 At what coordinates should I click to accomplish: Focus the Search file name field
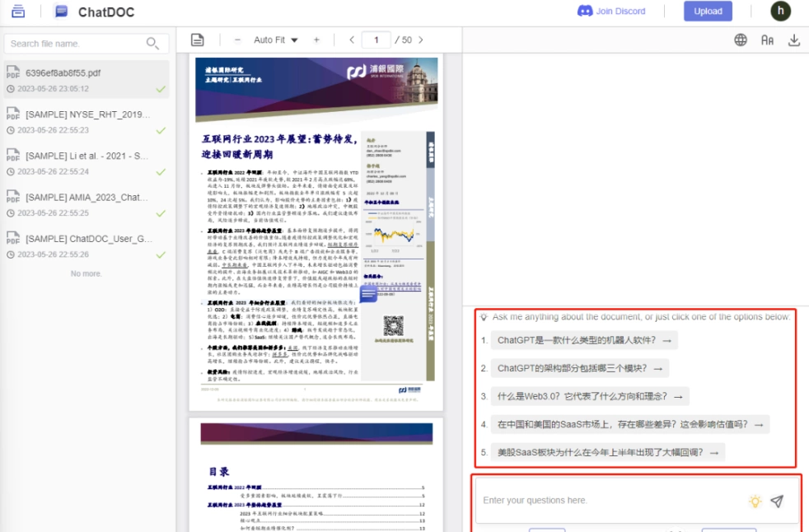point(87,44)
